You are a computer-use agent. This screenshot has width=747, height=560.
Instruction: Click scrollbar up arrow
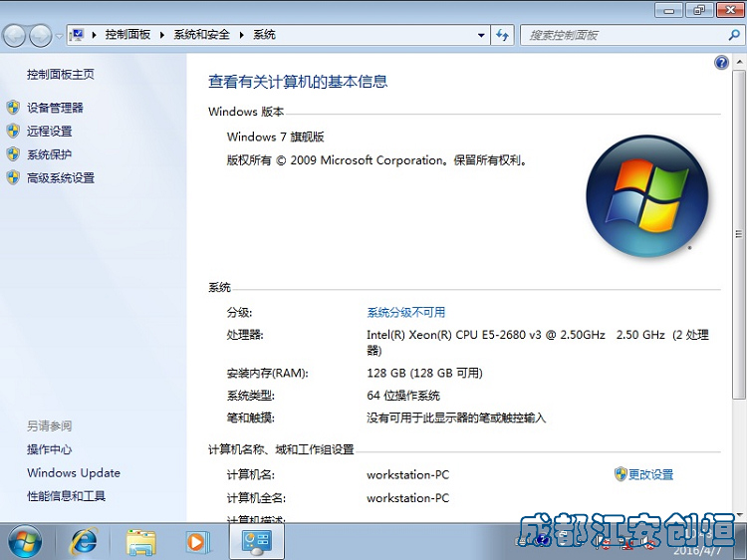(x=739, y=62)
